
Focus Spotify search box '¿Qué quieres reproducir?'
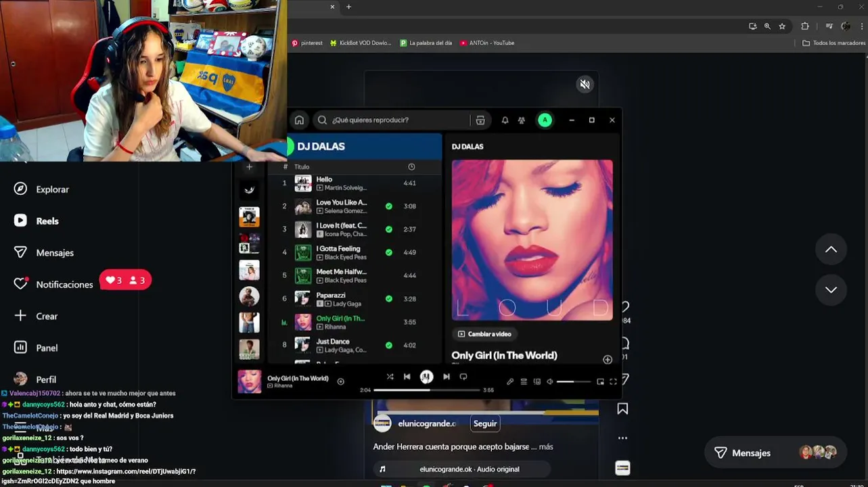391,120
